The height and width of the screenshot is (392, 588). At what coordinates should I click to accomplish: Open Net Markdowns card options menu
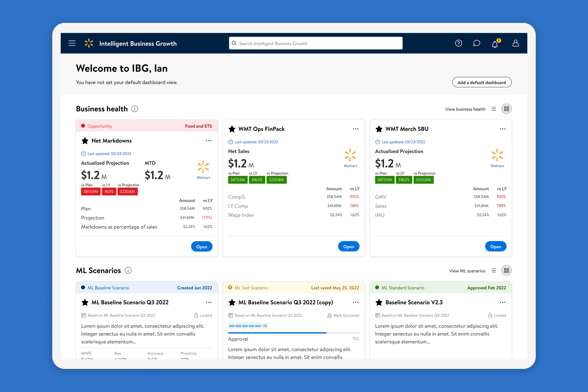(x=208, y=141)
